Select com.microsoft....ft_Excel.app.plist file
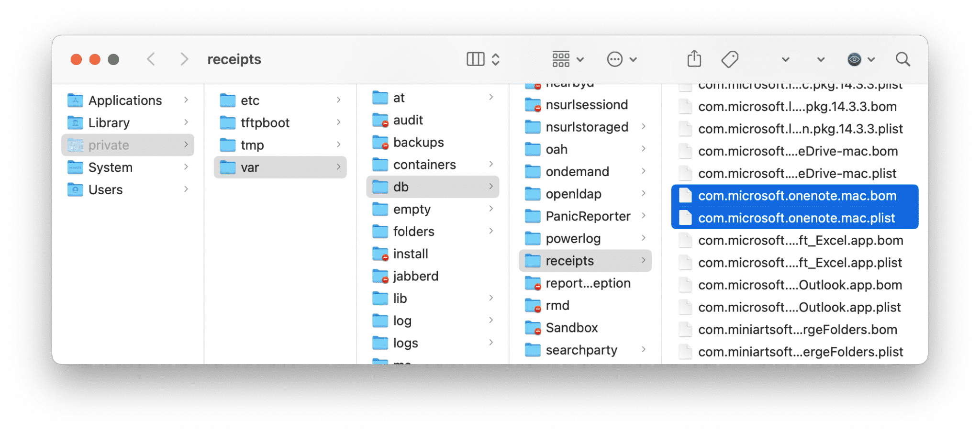 [x=795, y=263]
